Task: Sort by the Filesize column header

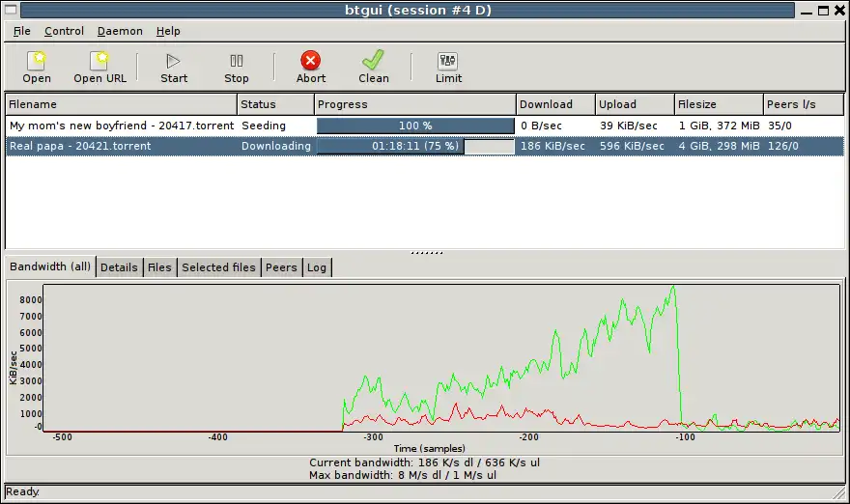Action: (x=719, y=104)
